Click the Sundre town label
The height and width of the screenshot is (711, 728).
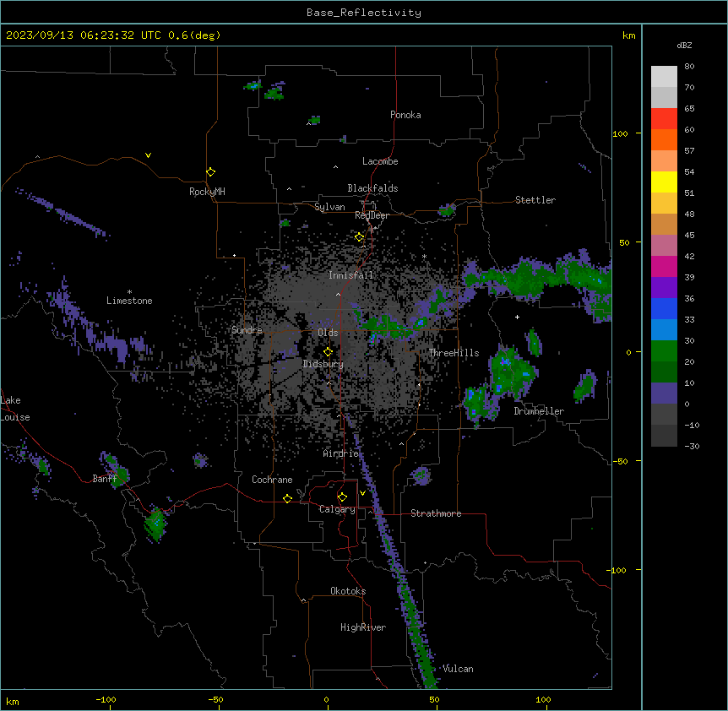pos(247,330)
